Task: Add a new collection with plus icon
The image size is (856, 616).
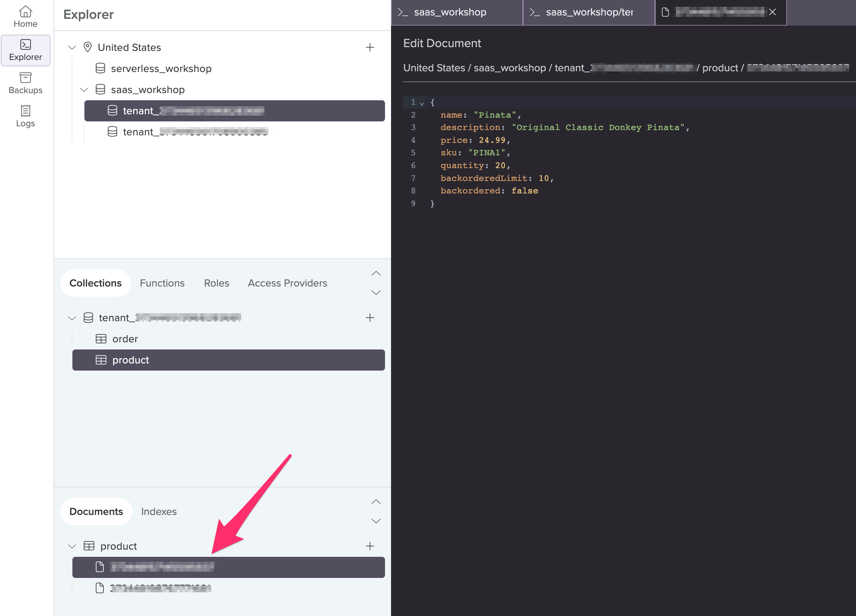Action: (370, 318)
